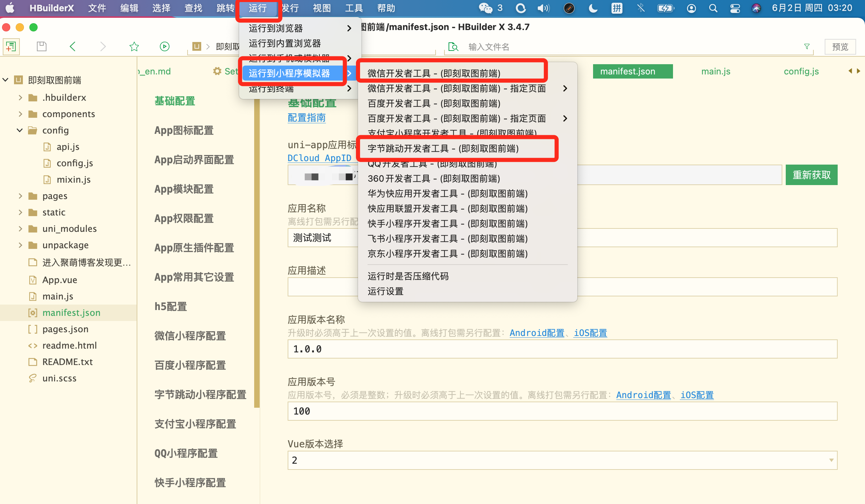Choose 百度开发者工具 - (即刻取图前端)

click(x=434, y=103)
